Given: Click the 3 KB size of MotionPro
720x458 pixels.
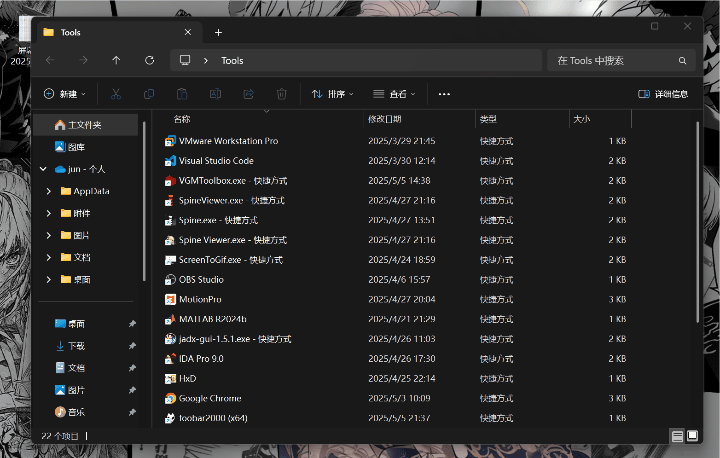Looking at the screenshot, I should coord(617,300).
